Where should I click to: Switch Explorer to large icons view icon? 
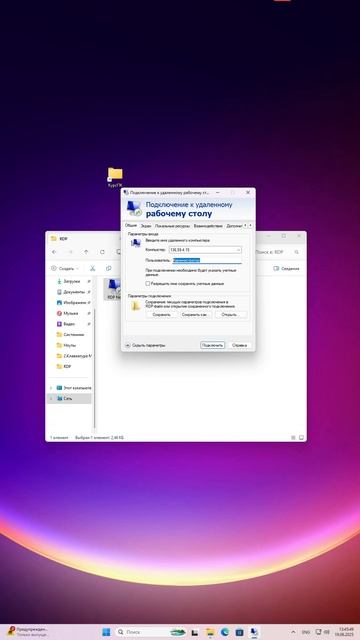coord(302,438)
